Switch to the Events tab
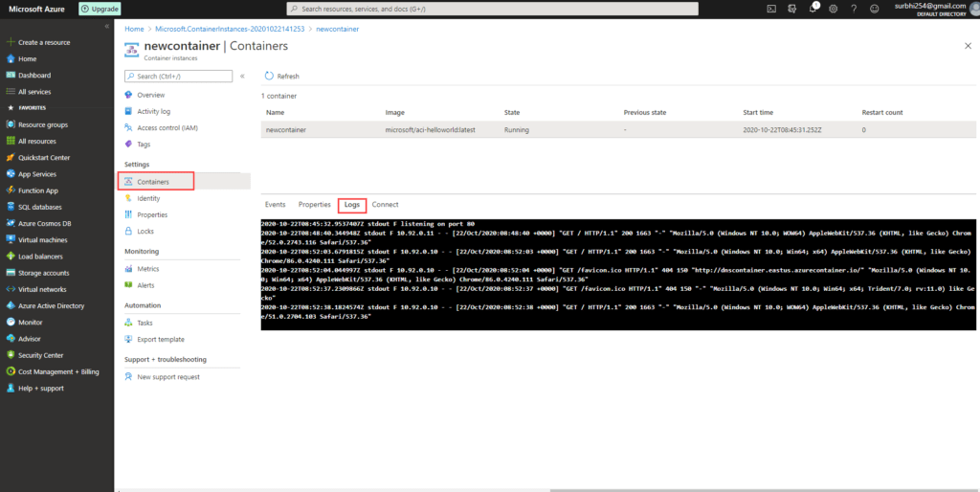This screenshot has width=980, height=492. pyautogui.click(x=275, y=205)
